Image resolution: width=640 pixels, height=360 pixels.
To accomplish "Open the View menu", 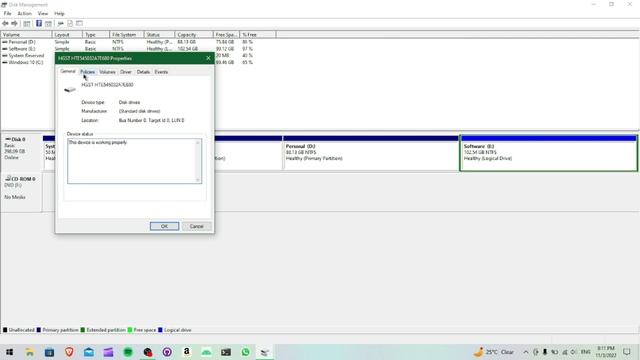I will tap(43, 13).
